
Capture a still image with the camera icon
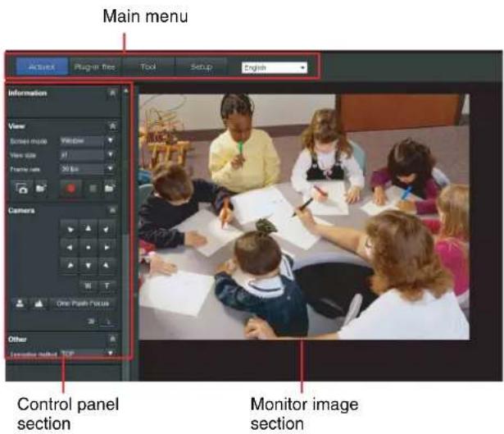click(22, 189)
